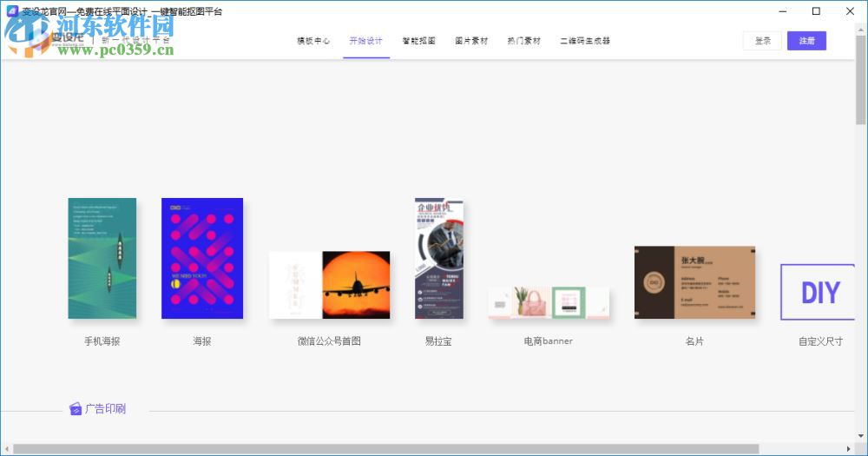This screenshot has width=868, height=456.
Task: Click the 电商banner label
Action: click(x=549, y=341)
